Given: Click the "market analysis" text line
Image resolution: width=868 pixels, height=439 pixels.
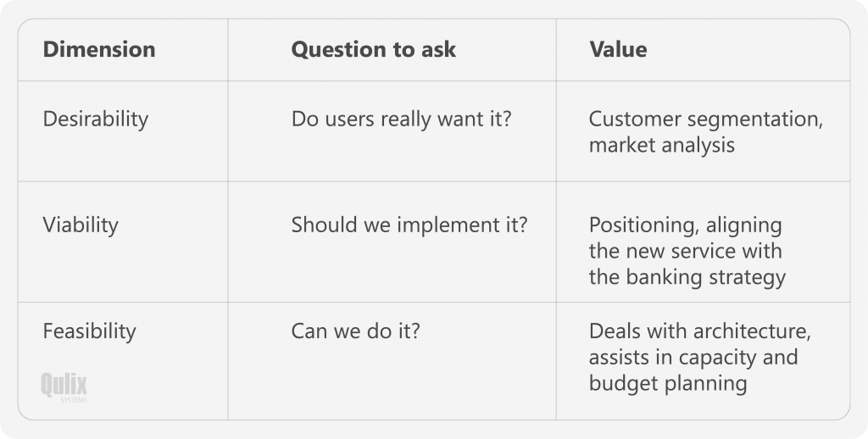Looking at the screenshot, I should coord(661,145).
